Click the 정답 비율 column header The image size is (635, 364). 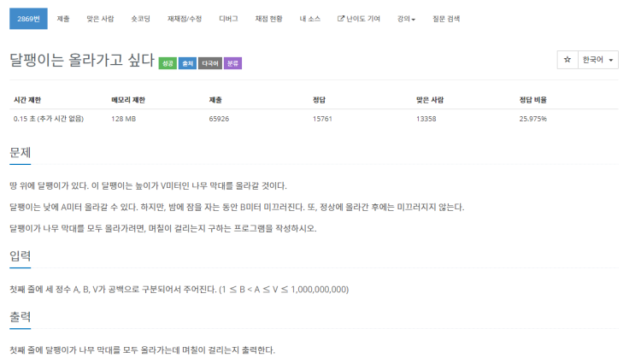point(533,100)
